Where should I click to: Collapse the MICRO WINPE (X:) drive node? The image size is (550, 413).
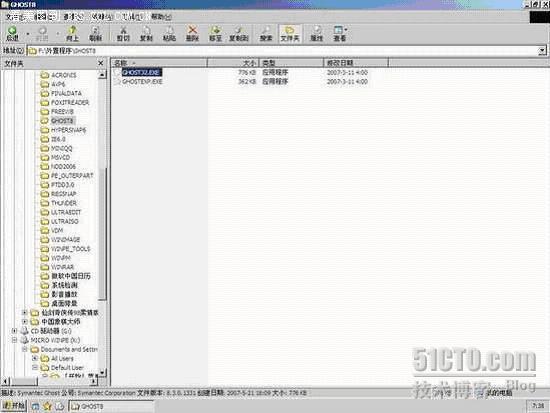tap(14, 340)
